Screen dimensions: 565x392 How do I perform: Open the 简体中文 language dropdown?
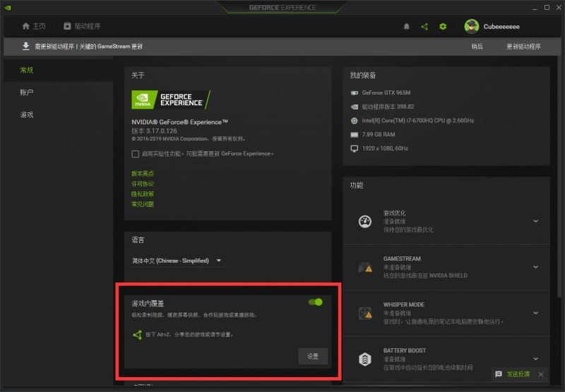pos(177,261)
